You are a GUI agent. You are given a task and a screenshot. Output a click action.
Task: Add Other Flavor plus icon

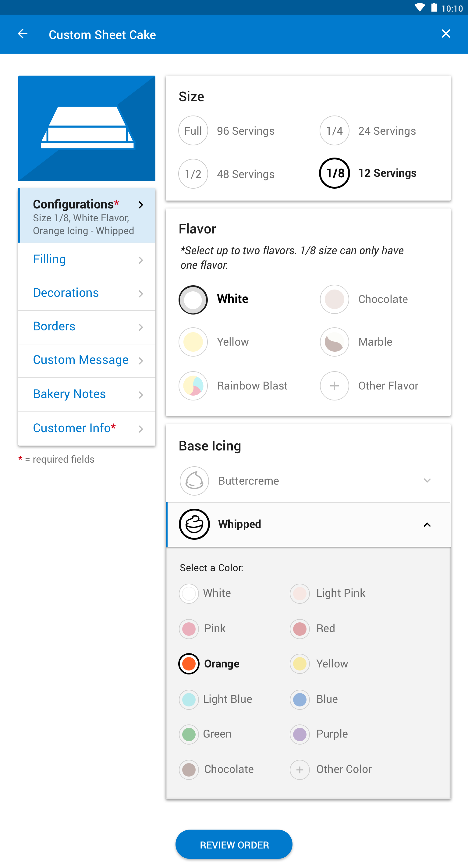click(334, 386)
